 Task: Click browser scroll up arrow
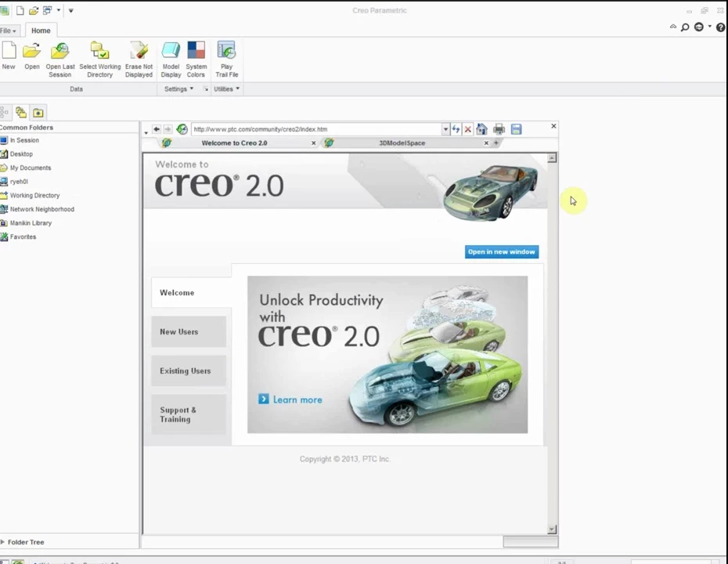click(x=552, y=158)
